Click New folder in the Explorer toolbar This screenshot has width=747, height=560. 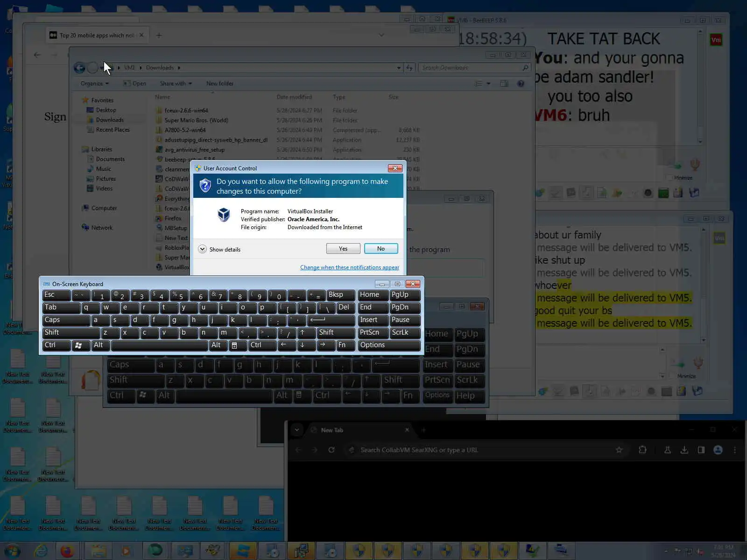point(220,84)
